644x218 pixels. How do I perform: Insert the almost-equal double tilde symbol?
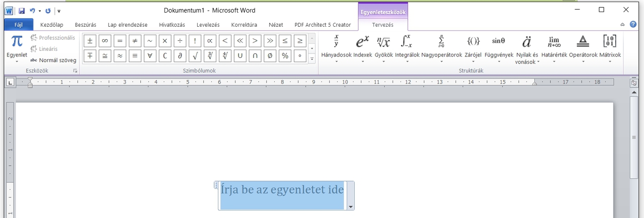click(120, 56)
